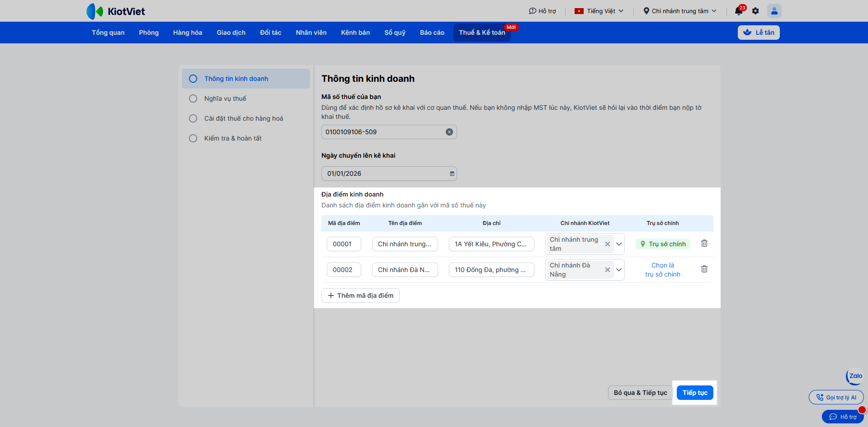Viewport: 868px width, 427px height.
Task: Open the Báo cáo menu
Action: click(432, 33)
